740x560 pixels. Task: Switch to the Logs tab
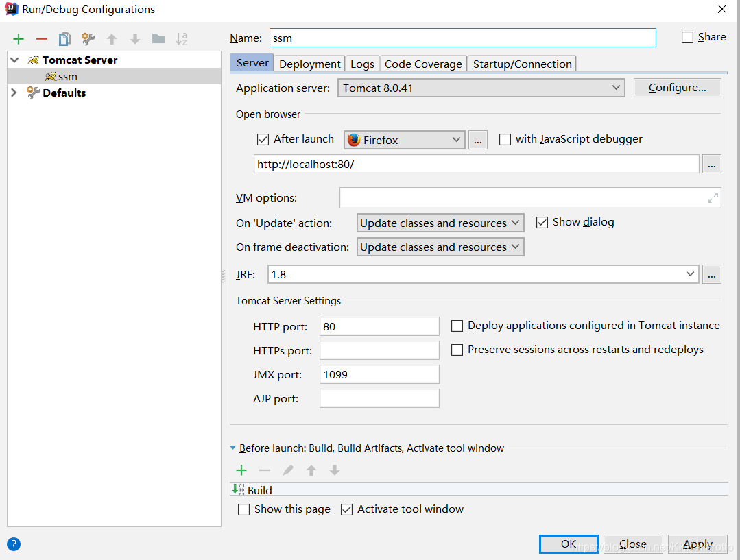click(362, 64)
